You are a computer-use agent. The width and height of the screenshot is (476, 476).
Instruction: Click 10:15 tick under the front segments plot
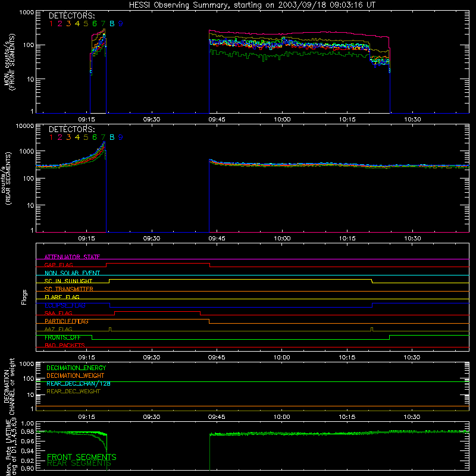point(347,120)
